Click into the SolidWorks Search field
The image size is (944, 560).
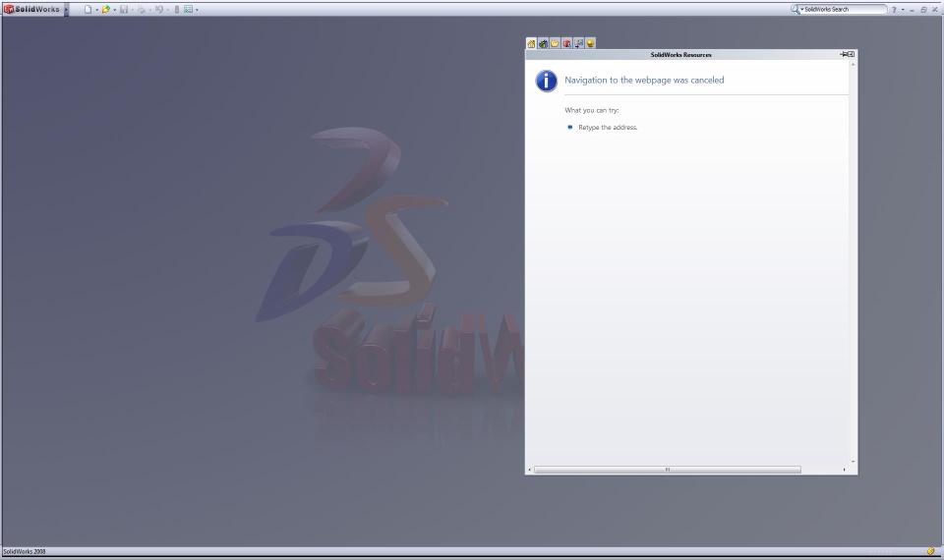[x=846, y=9]
